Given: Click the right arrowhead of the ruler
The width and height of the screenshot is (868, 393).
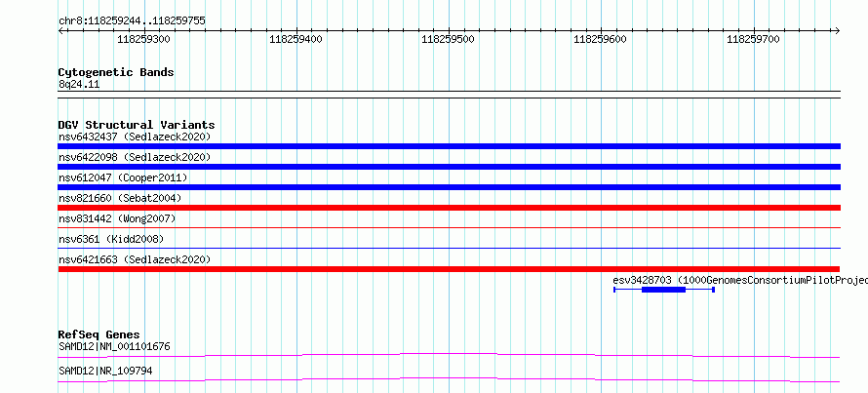Looking at the screenshot, I should [x=838, y=31].
